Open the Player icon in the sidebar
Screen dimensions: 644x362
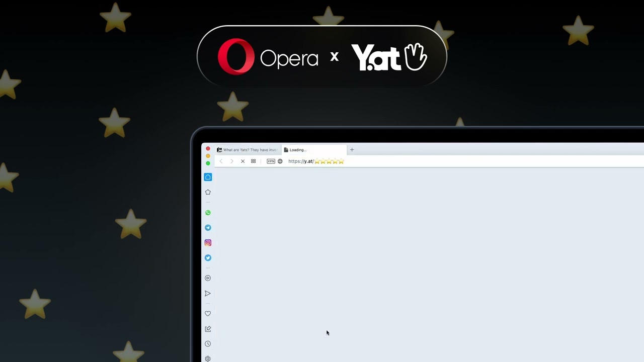[x=208, y=278]
